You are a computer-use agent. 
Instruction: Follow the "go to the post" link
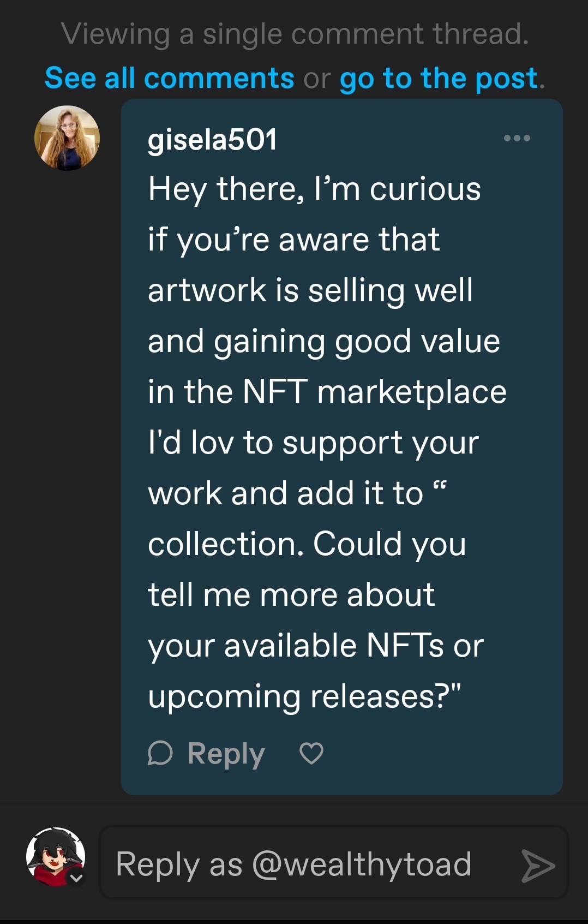click(x=439, y=78)
